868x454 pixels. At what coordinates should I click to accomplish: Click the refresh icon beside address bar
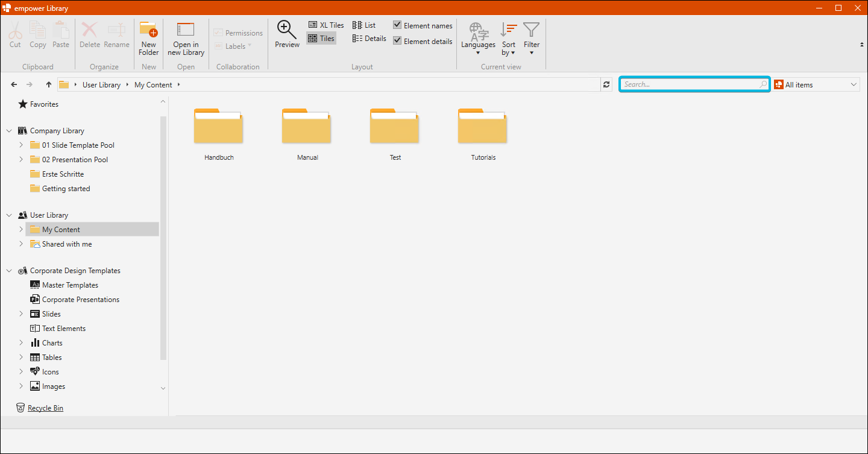click(606, 84)
